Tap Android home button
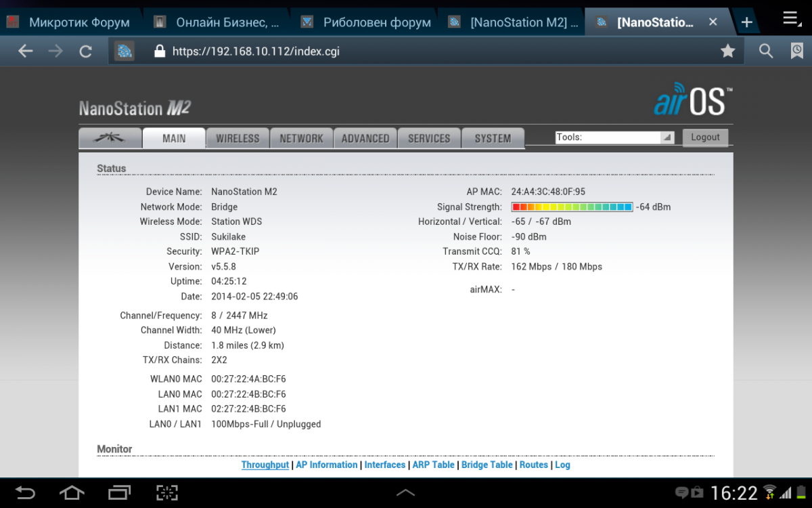Image resolution: width=812 pixels, height=508 pixels. pos(72,492)
